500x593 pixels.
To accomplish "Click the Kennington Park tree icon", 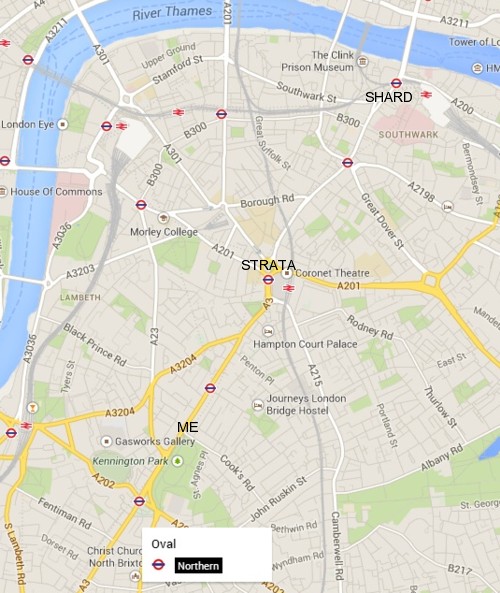I will click(177, 461).
